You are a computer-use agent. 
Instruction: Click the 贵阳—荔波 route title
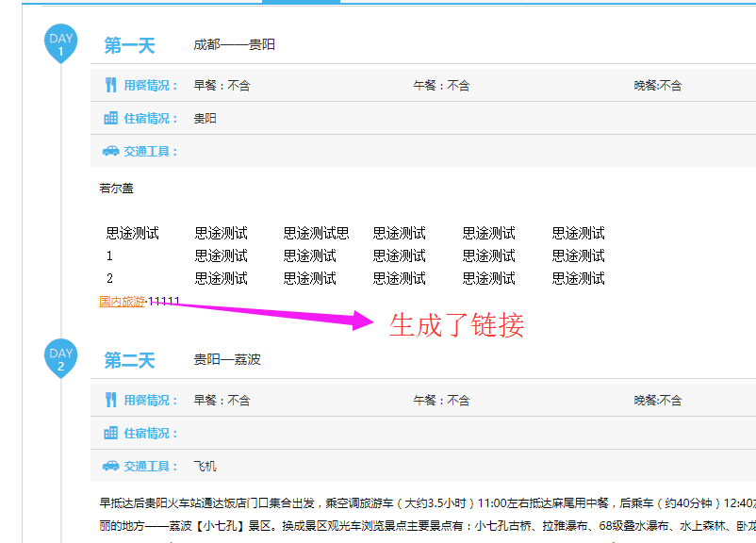[227, 360]
